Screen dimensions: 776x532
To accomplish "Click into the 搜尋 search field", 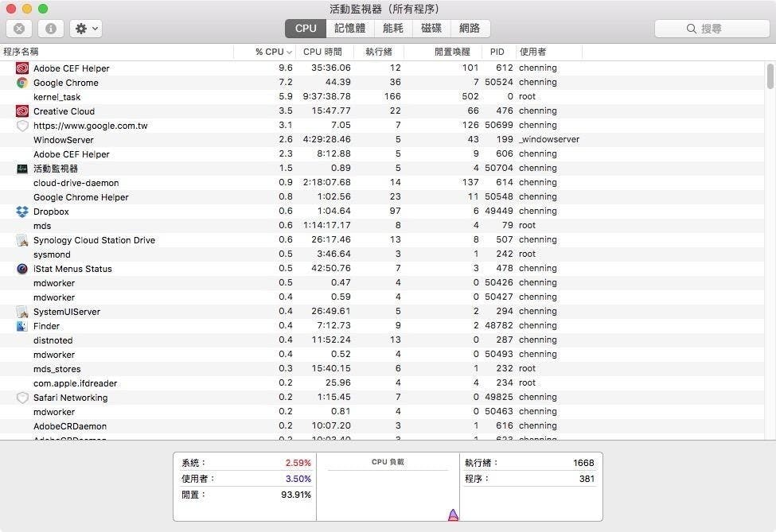I will 712,29.
